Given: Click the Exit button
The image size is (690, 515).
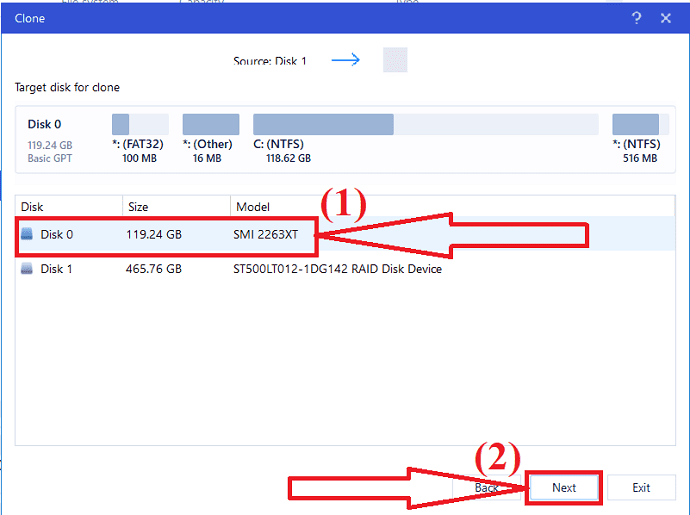Looking at the screenshot, I should [x=641, y=488].
